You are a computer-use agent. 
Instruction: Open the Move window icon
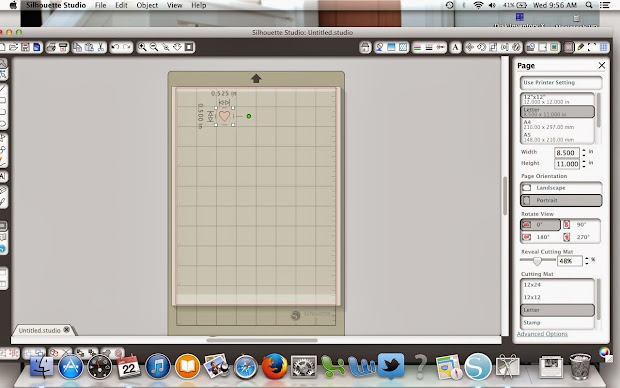coord(469,48)
